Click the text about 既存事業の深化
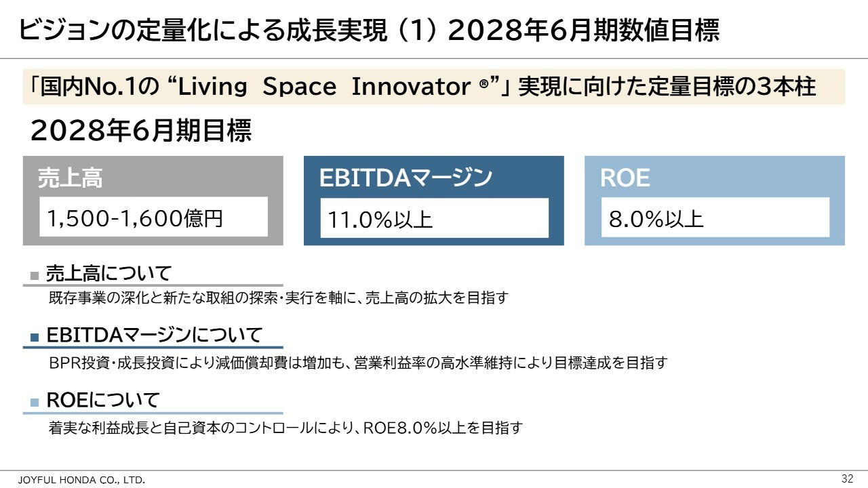 click(278, 298)
